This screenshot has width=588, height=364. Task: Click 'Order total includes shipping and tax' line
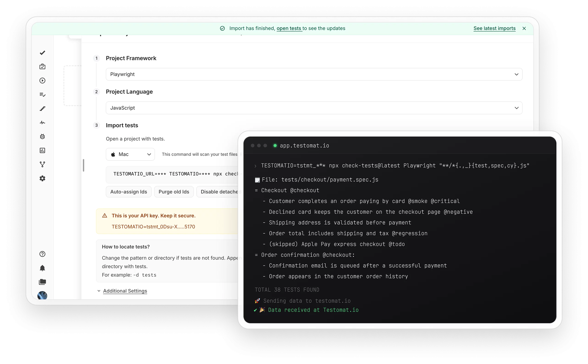tap(348, 234)
